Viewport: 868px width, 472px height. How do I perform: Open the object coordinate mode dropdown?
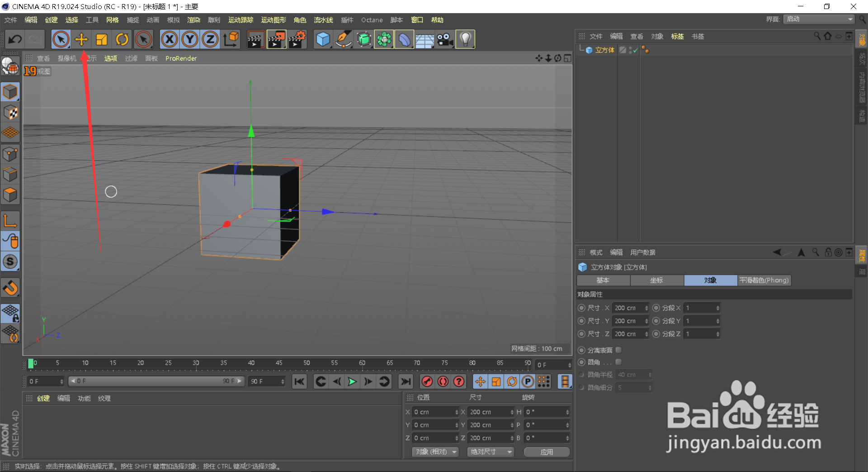point(435,452)
